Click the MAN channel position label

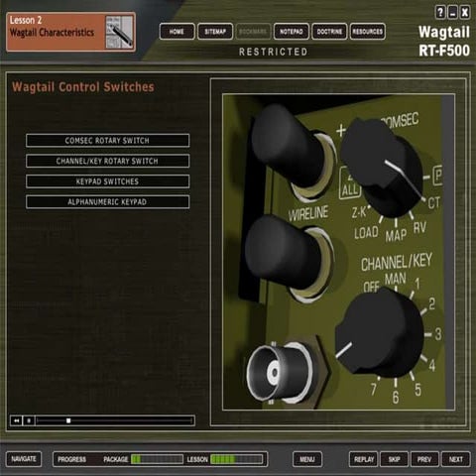click(x=396, y=279)
